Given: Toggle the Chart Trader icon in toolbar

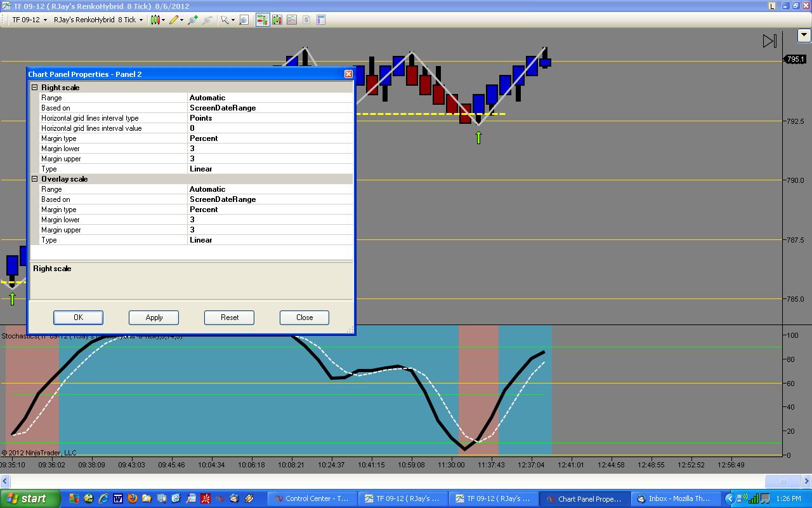Looking at the screenshot, I should tap(262, 20).
